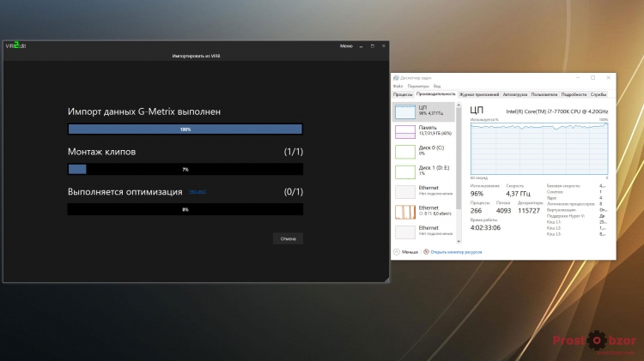This screenshot has width=644, height=361.
Task: Close the Task Manager window
Action: coord(608,77)
